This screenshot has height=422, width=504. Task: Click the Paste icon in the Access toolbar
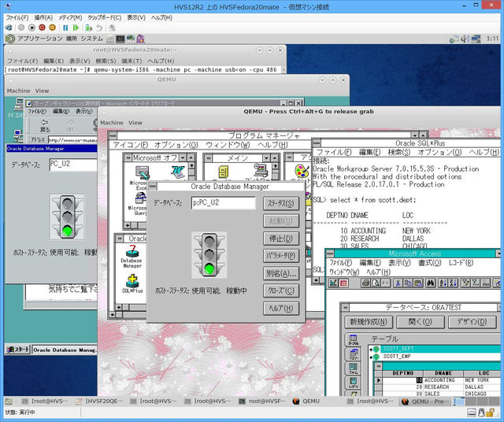(417, 283)
